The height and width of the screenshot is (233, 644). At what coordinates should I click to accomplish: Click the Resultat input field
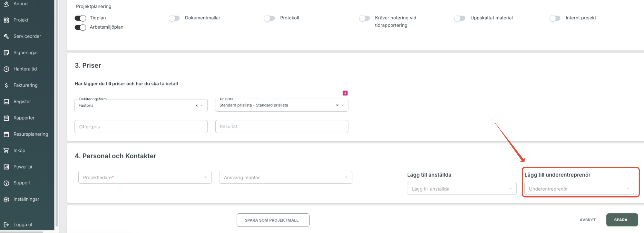(x=281, y=126)
